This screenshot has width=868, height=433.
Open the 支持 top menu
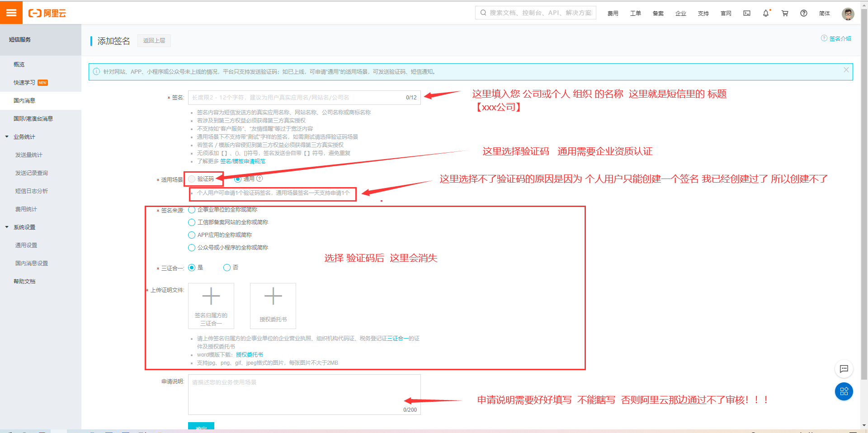pos(703,14)
